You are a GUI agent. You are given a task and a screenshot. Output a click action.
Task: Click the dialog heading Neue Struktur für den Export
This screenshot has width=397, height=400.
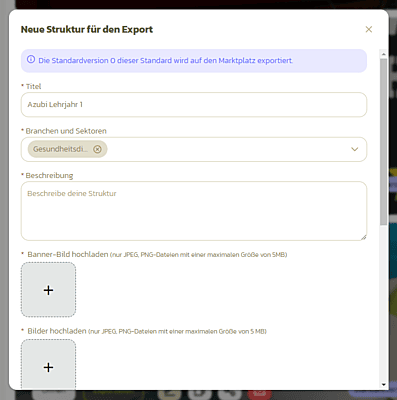coord(87,29)
